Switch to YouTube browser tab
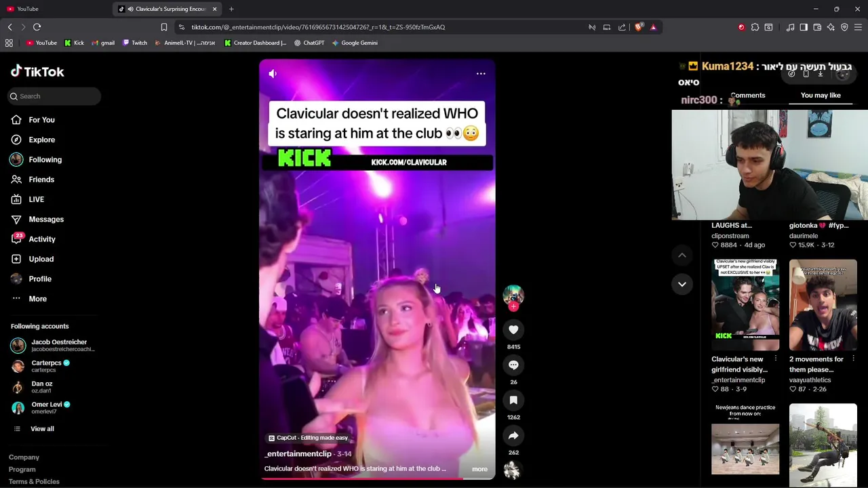868x488 pixels. pos(54,9)
